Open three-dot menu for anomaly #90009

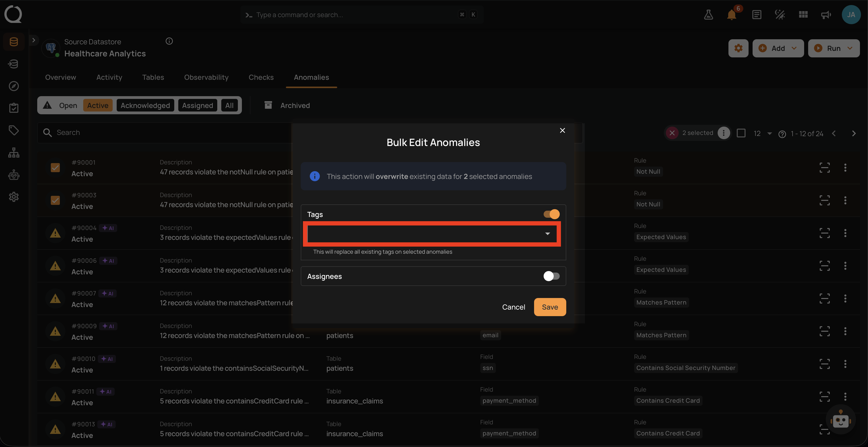point(845,331)
